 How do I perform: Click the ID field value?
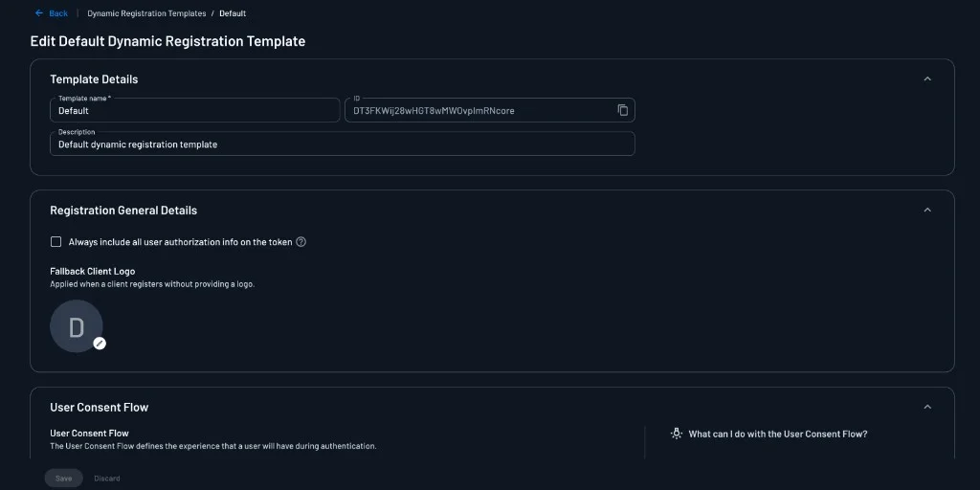click(x=434, y=111)
